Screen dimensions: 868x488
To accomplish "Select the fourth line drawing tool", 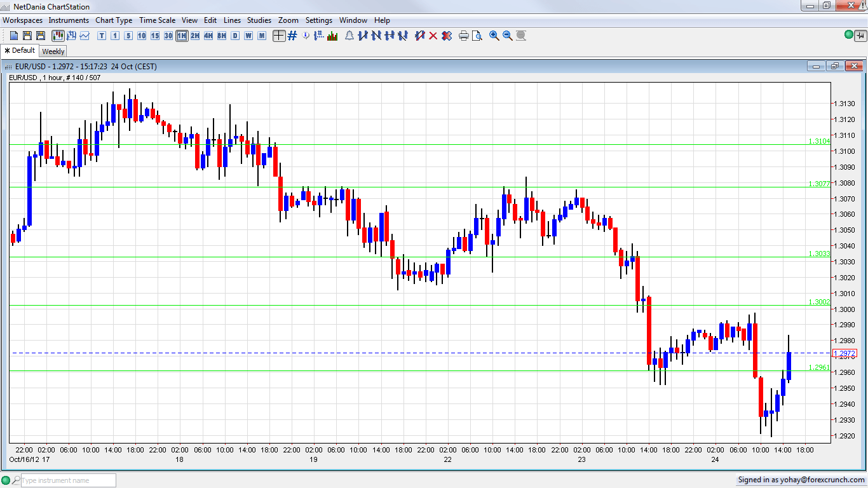I will pyautogui.click(x=403, y=36).
